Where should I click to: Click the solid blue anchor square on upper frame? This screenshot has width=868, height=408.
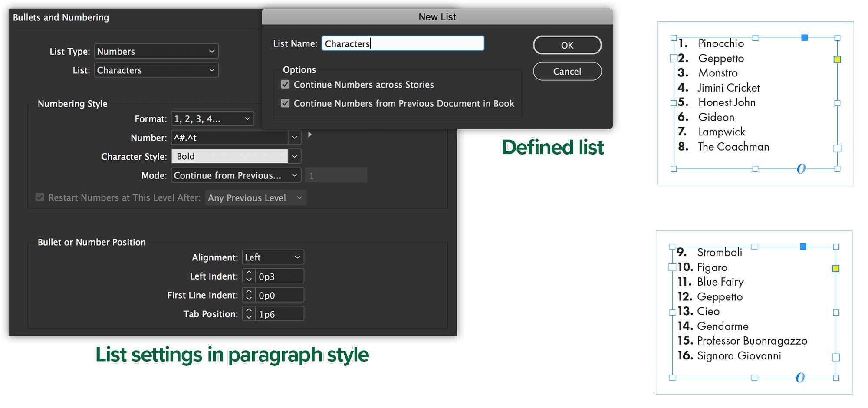804,38
